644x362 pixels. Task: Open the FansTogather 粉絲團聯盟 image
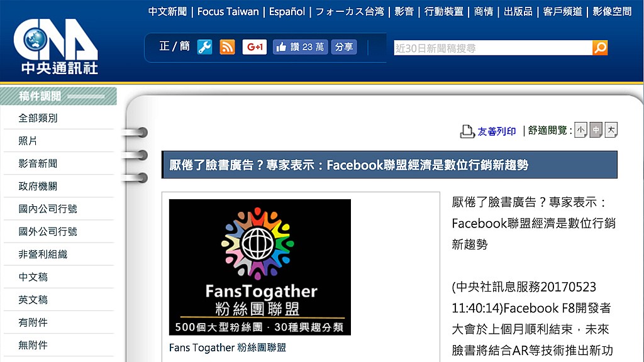pyautogui.click(x=260, y=267)
